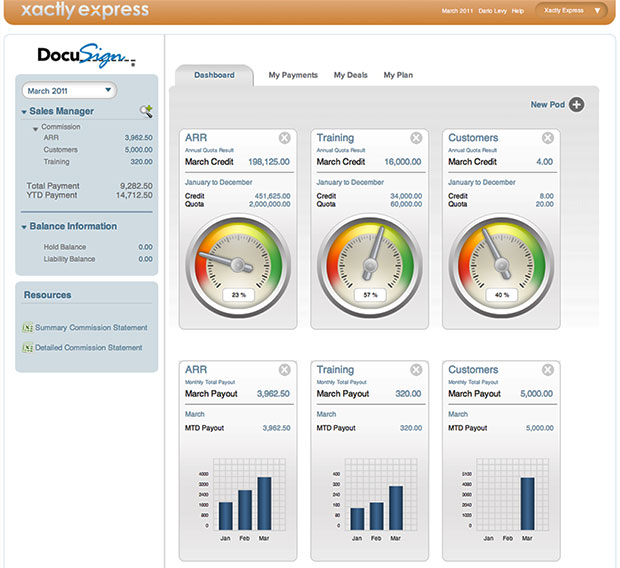Click ARR Credit value 451,625.00
Screen dimensions: 620x568
click(272, 196)
